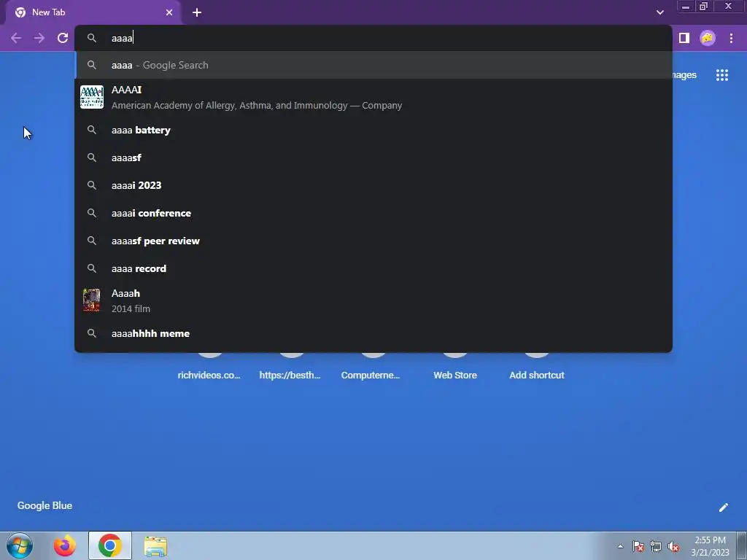747x560 pixels.
Task: Select the New Tab tab
Action: (x=93, y=12)
